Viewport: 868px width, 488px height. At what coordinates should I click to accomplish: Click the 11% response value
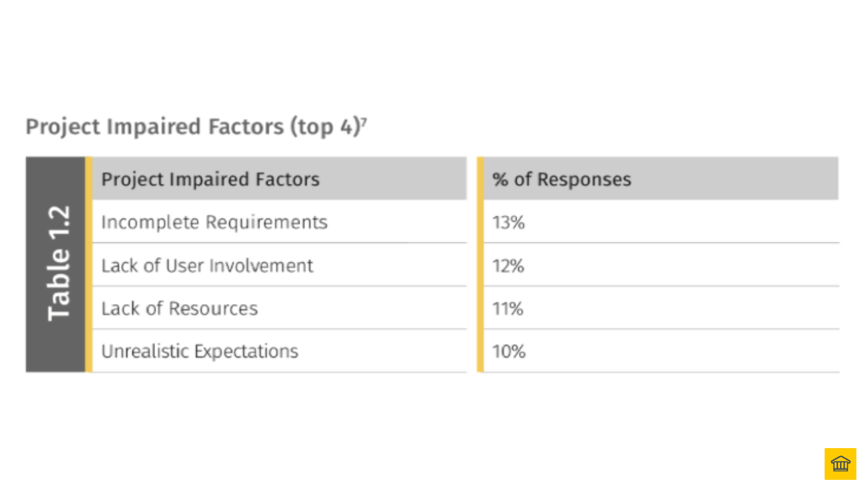pos(508,309)
